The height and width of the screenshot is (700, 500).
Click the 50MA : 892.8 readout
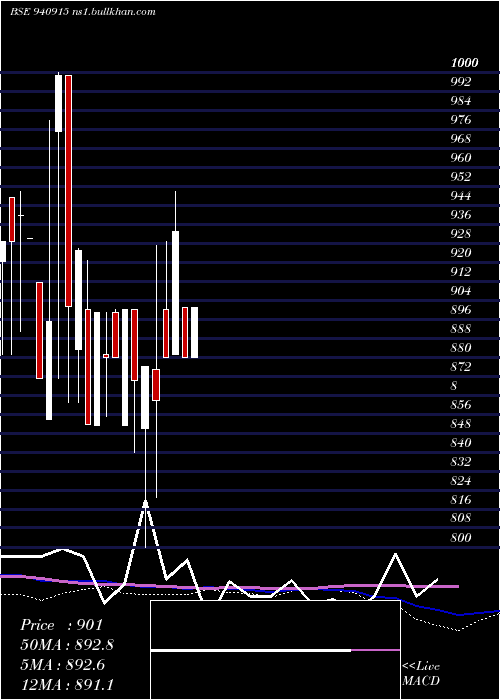pos(67,645)
